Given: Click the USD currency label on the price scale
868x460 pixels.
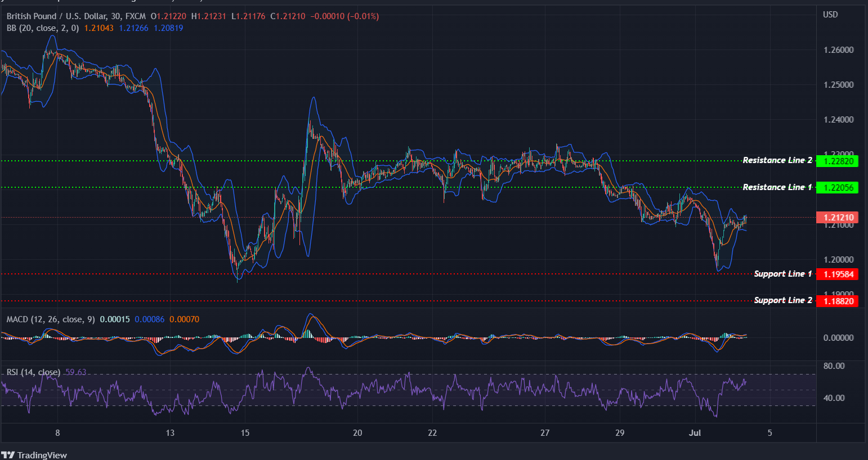Looking at the screenshot, I should point(831,14).
